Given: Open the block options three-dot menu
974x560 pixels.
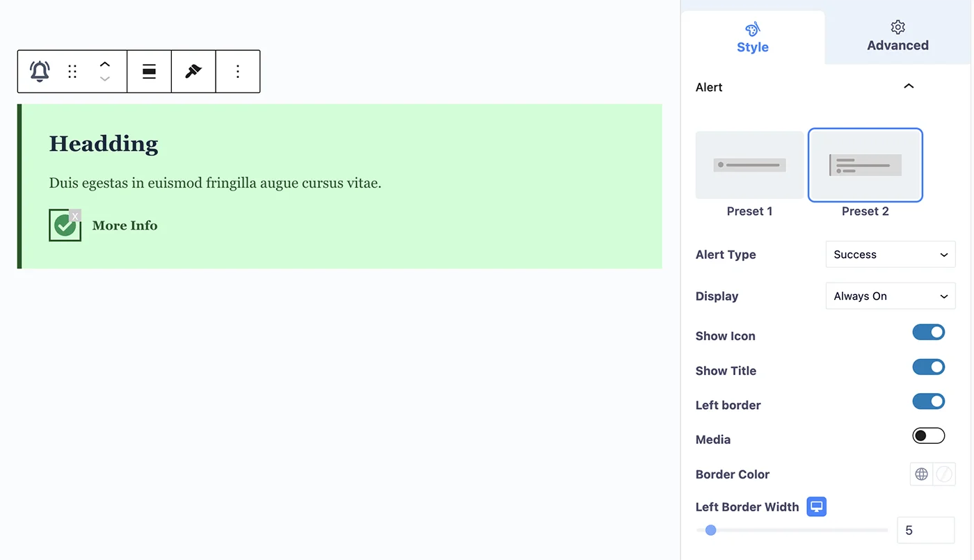Looking at the screenshot, I should [238, 71].
